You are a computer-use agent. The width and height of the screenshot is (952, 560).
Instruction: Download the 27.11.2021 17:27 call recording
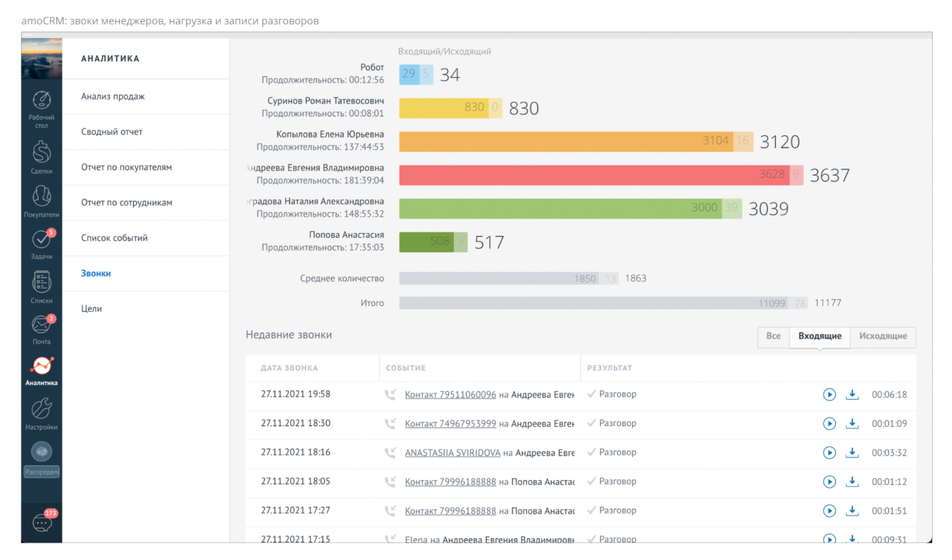852,511
